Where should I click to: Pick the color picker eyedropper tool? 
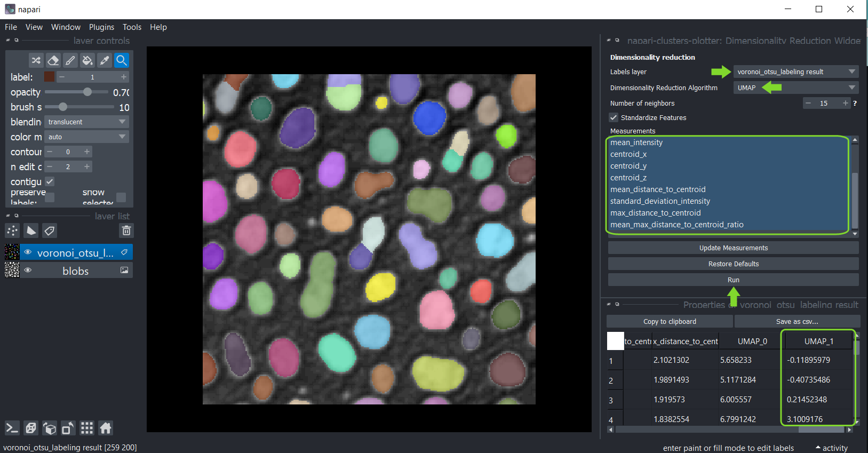105,60
